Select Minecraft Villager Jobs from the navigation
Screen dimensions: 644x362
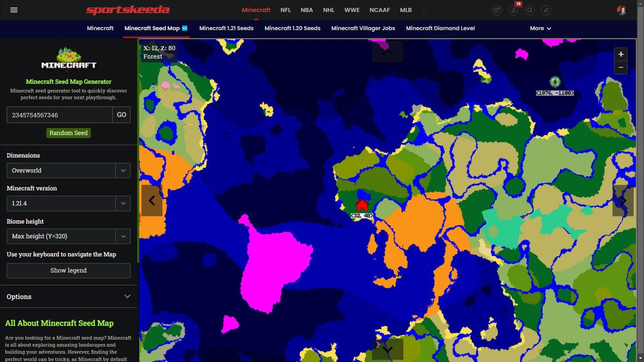click(363, 28)
